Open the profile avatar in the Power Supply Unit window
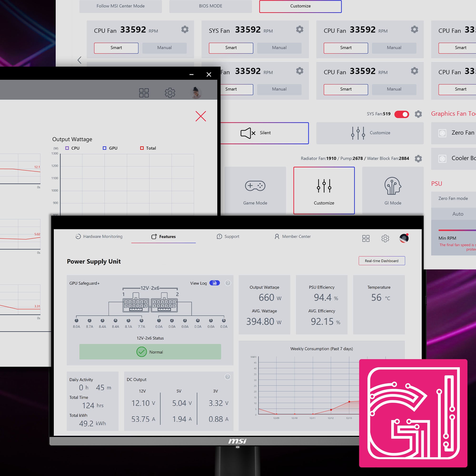Image resolution: width=476 pixels, height=476 pixels. click(404, 238)
